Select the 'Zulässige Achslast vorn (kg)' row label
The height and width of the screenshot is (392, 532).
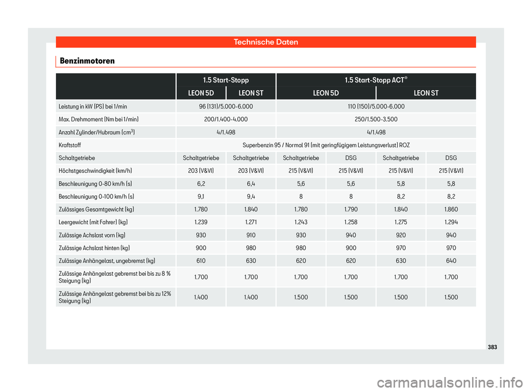92,235
